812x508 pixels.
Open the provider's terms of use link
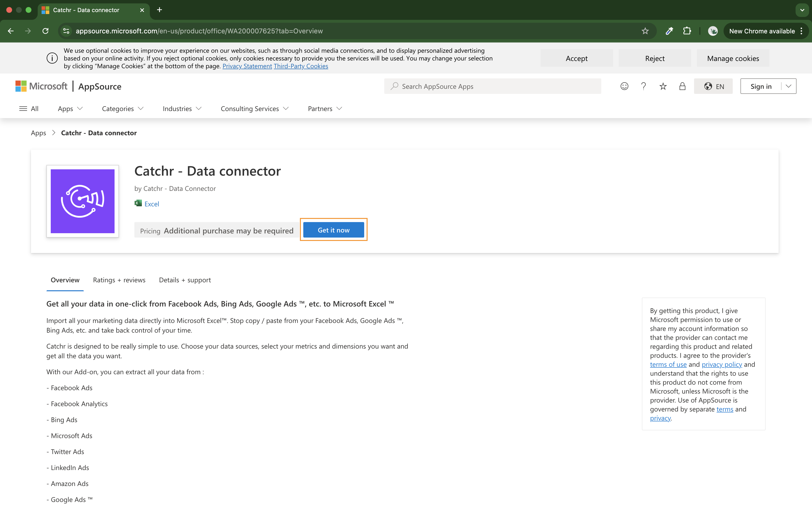coord(668,364)
